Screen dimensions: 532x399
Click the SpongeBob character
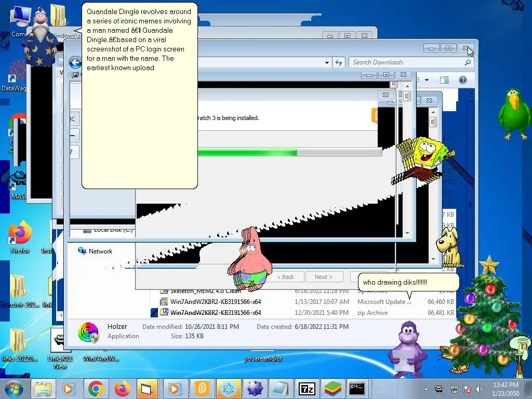coord(424,159)
